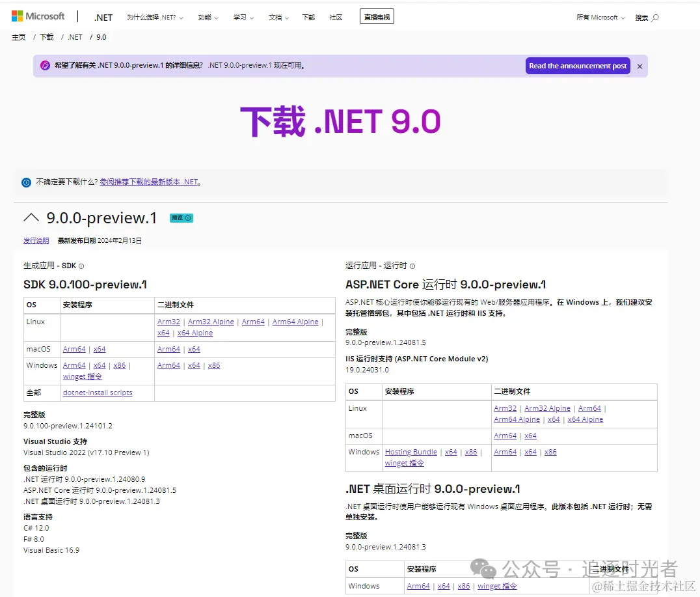Open the 学习 menu dropdown
The image size is (700, 597).
243,18
